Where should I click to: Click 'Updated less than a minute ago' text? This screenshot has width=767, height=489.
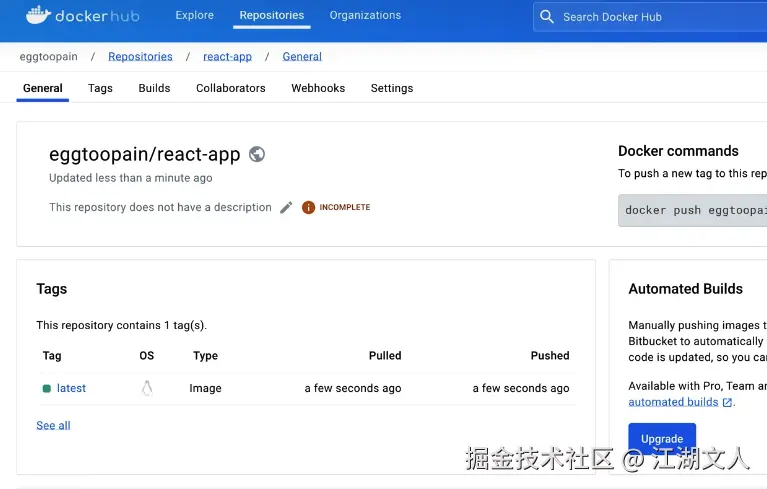click(131, 178)
